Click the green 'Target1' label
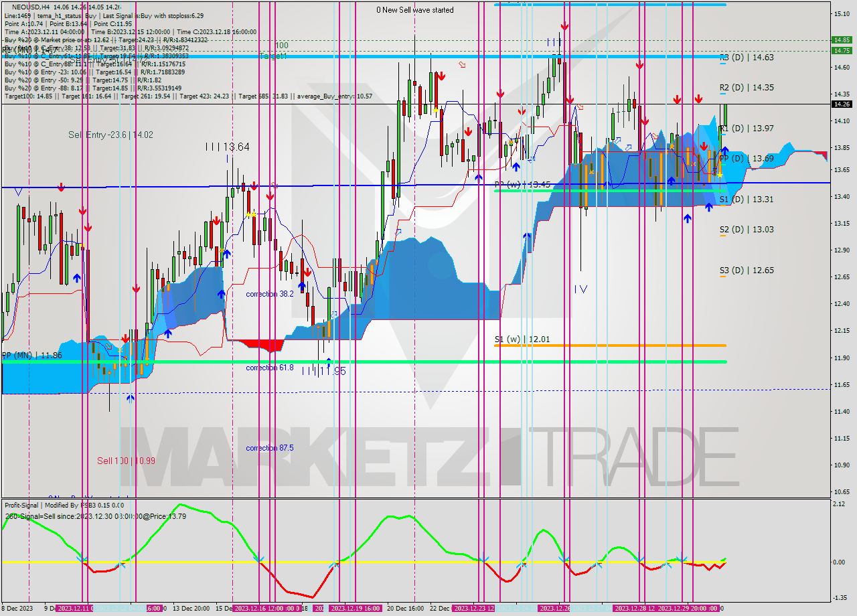Viewport: 857px width, 616px height. tap(272, 56)
